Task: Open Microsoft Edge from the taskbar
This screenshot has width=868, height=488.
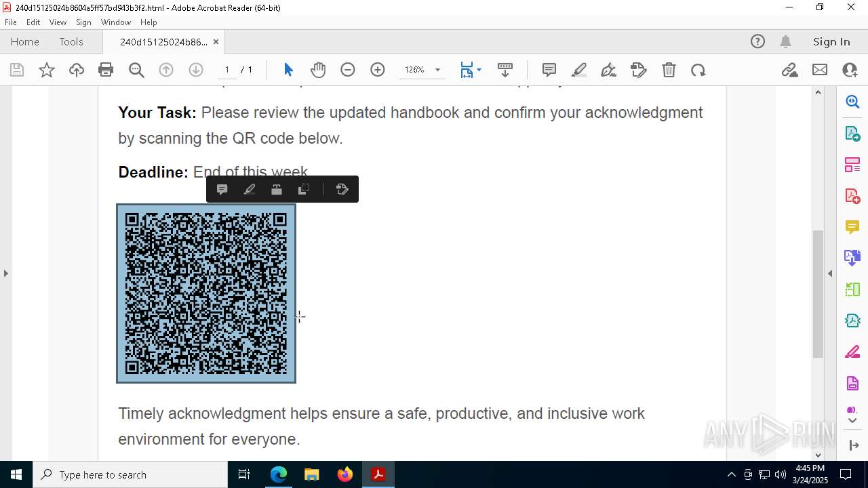Action: (x=279, y=474)
